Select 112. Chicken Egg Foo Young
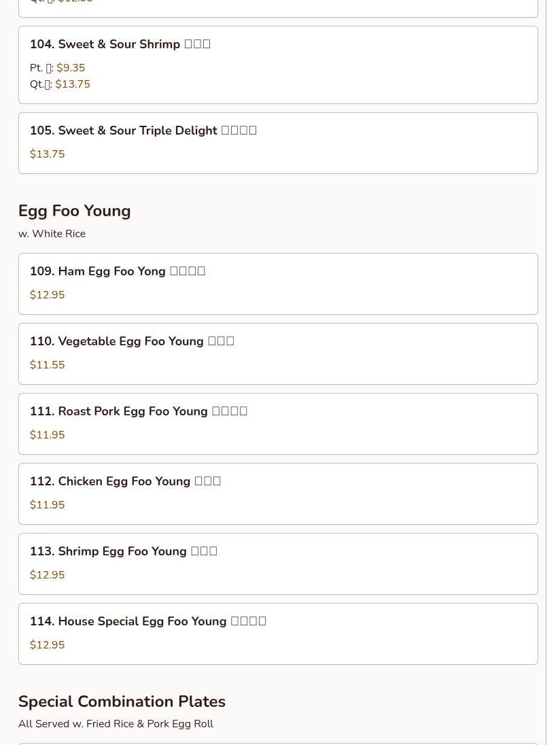Screen dimensions: 560x745 pos(125,481)
